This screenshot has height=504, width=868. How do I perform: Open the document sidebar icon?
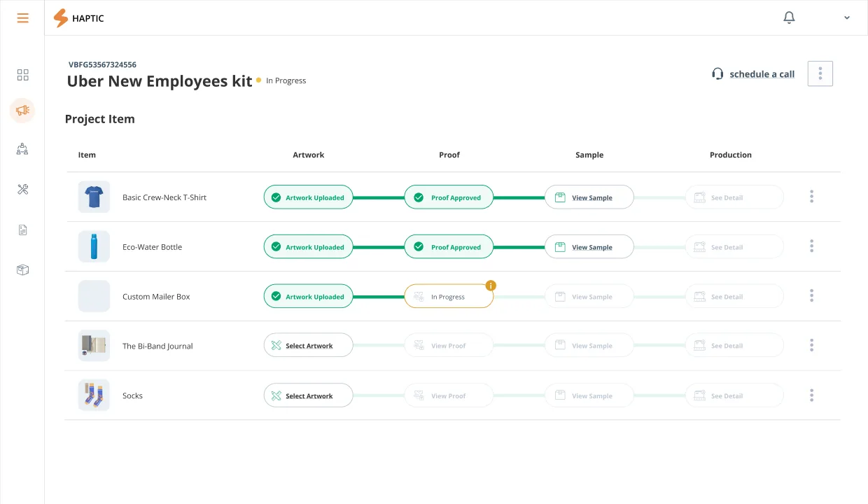tap(22, 230)
